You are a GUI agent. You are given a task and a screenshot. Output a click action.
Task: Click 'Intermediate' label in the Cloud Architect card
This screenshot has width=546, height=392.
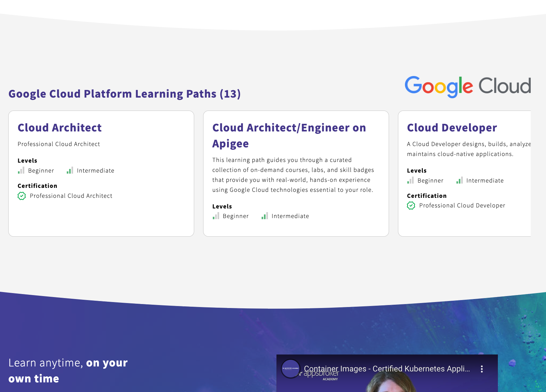coord(96,171)
